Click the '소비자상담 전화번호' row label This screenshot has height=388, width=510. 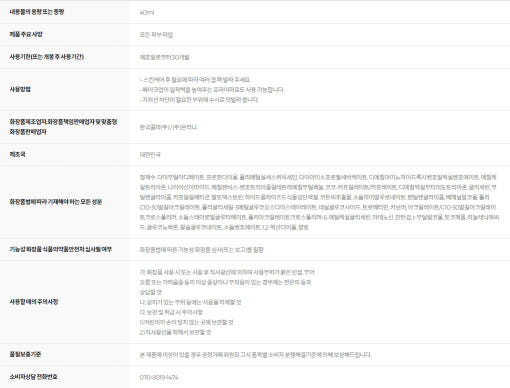33,377
